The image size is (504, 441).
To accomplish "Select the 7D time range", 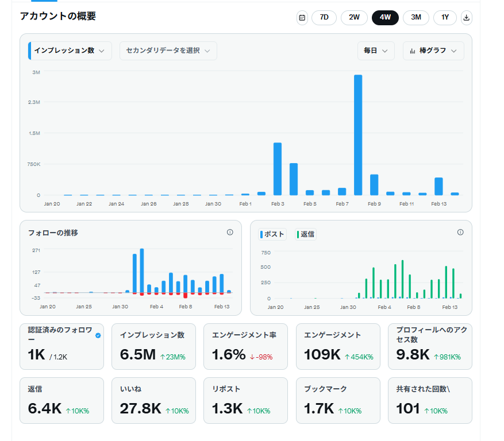I will [x=324, y=18].
